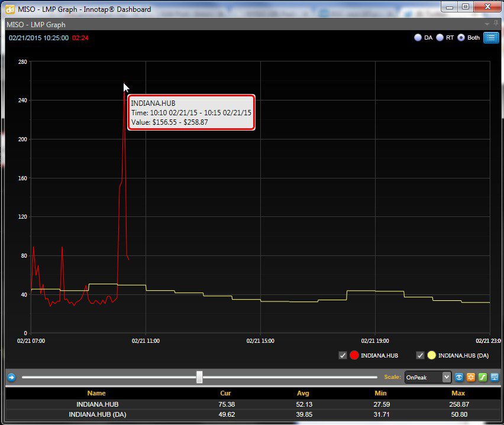Click the Cur column header
The width and height of the screenshot is (504, 425).
coord(225,393)
